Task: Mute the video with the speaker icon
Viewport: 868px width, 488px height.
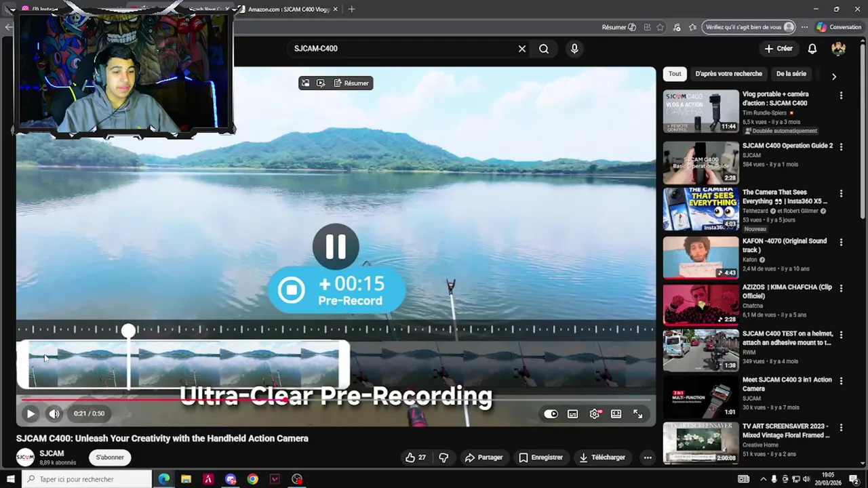Action: click(54, 413)
